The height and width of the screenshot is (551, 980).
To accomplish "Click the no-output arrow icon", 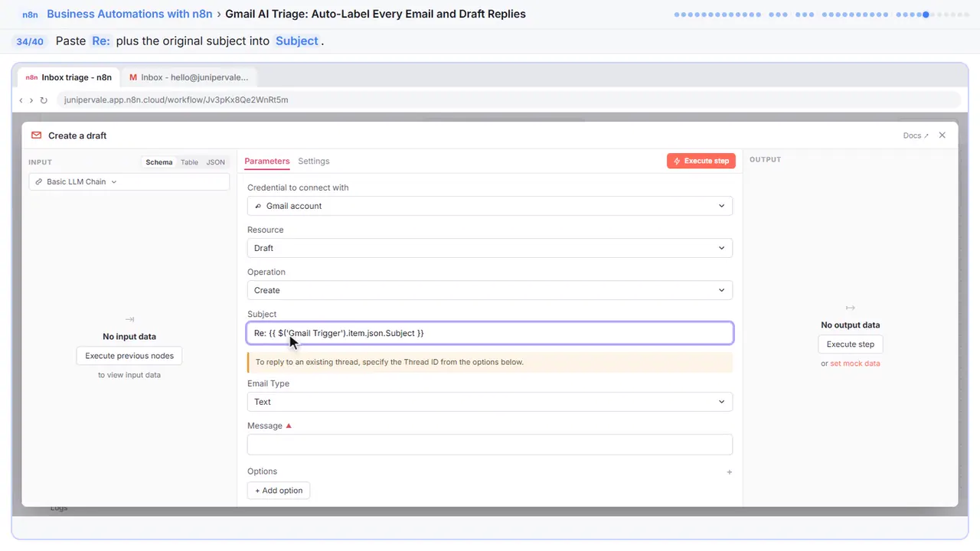I will (x=850, y=308).
